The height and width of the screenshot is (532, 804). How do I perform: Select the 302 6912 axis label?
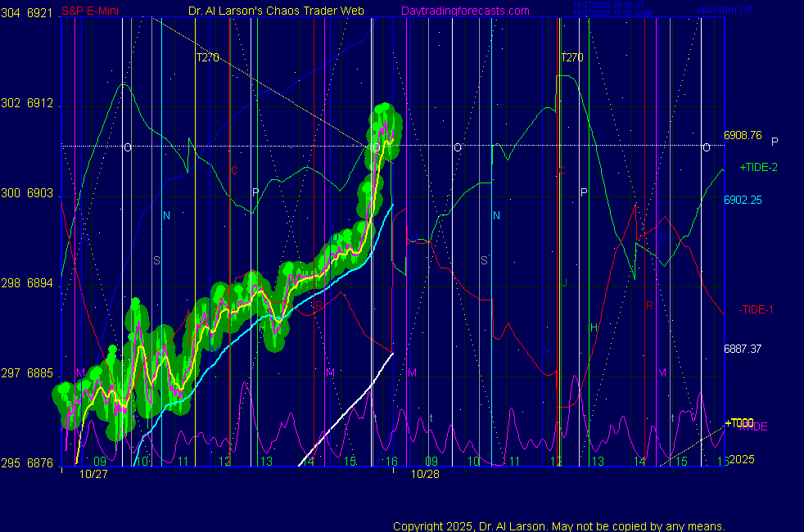[29, 104]
